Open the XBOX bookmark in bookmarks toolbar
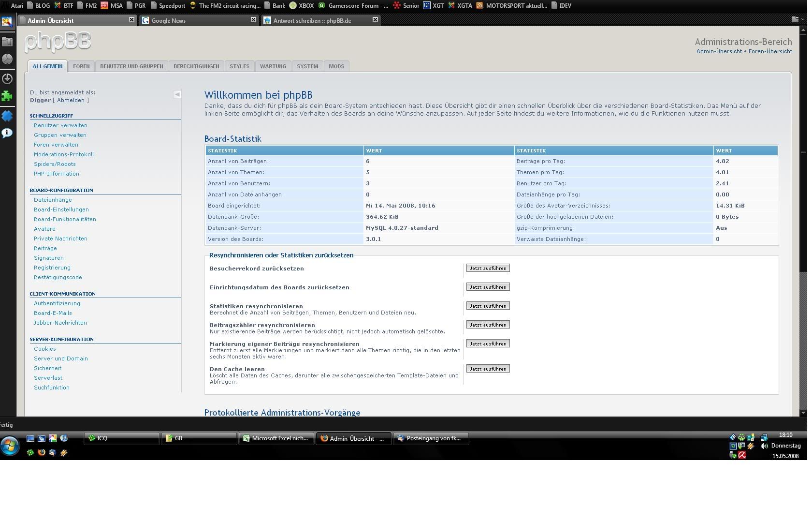Image resolution: width=812 pixels, height=508 pixels. click(x=306, y=6)
